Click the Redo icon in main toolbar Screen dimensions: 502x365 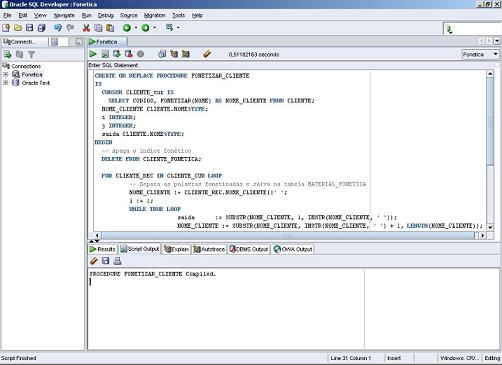(70, 28)
